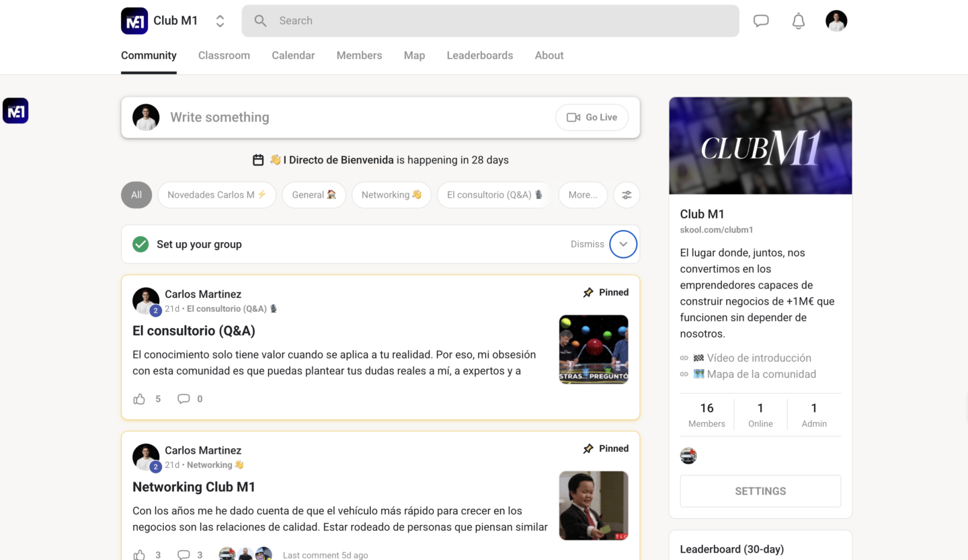This screenshot has width=968, height=560.
Task: Click the member avatar above Settings
Action: tap(688, 456)
